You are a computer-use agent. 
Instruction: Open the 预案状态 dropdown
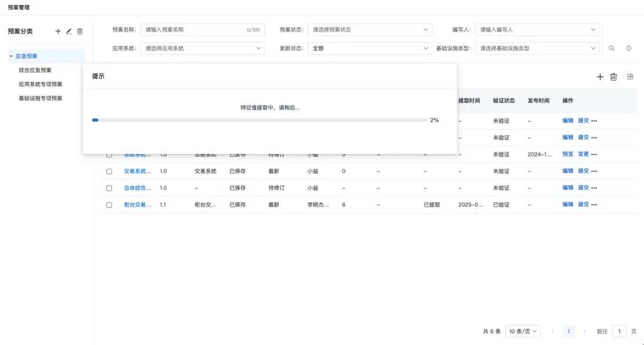point(370,29)
